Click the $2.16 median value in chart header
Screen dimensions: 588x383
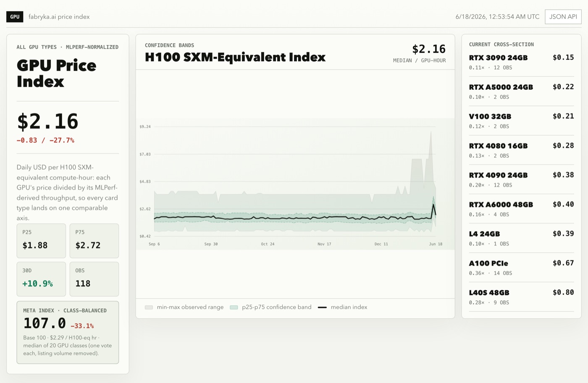tap(429, 49)
